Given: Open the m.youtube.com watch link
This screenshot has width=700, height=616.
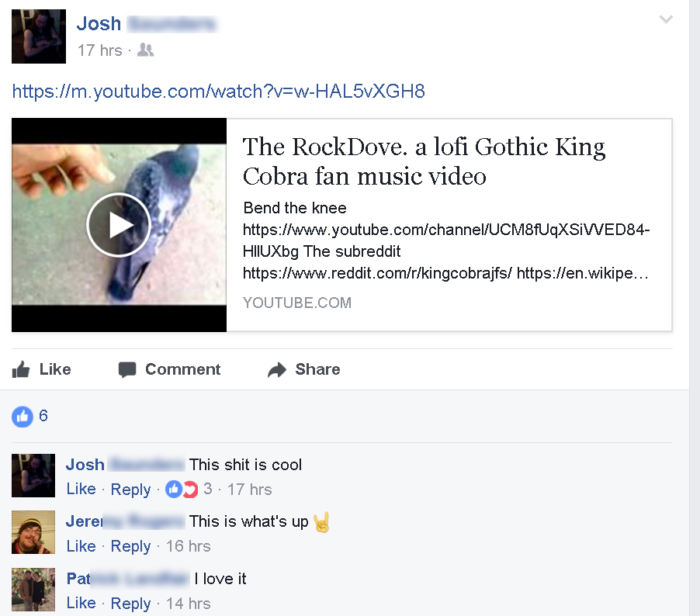Looking at the screenshot, I should (x=218, y=91).
